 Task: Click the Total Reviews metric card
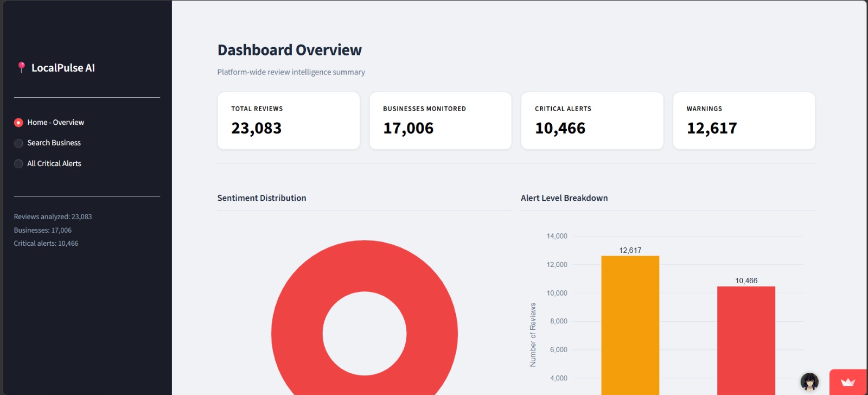[x=289, y=120]
